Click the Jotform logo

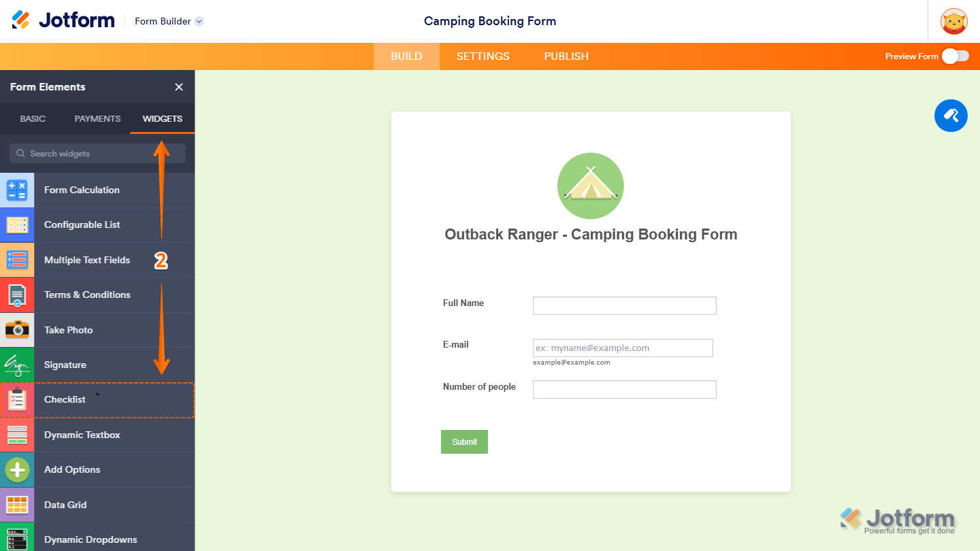(x=63, y=20)
